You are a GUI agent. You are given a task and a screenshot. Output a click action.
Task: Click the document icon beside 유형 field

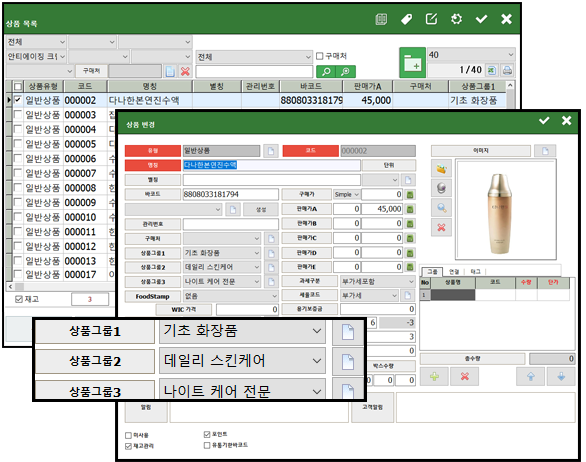(271, 151)
